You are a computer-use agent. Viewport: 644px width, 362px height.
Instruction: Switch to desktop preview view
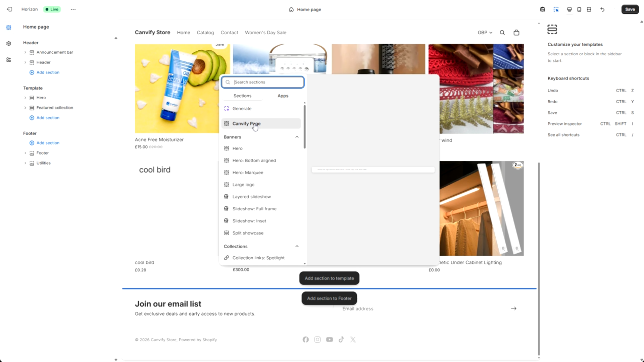[x=569, y=9]
